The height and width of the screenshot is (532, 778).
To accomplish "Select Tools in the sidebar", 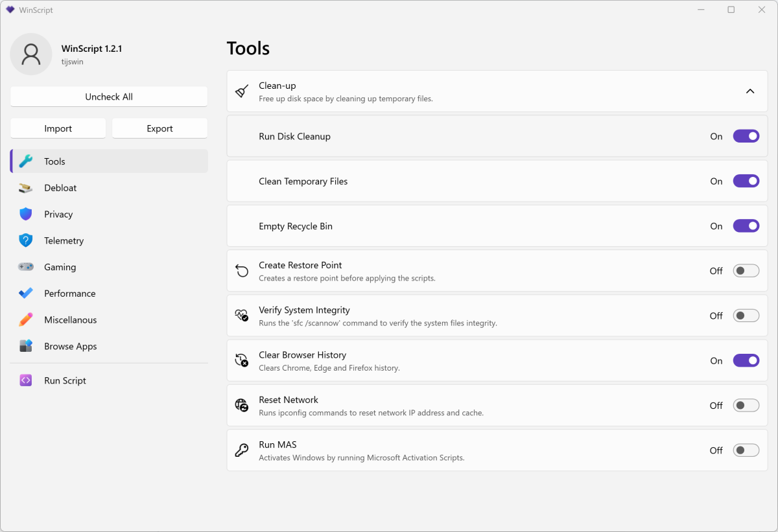I will (x=109, y=161).
